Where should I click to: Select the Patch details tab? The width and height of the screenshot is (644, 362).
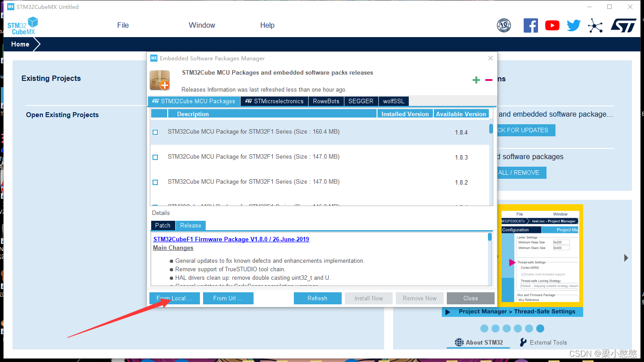point(163,226)
